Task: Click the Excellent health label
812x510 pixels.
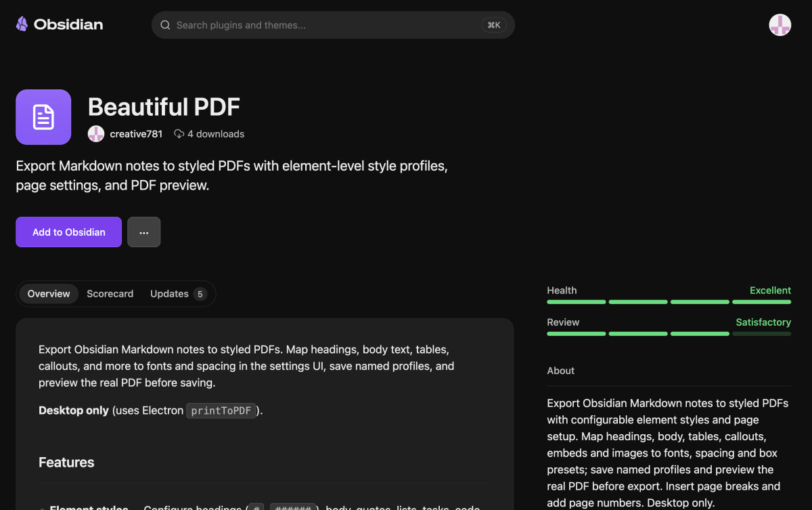Action: point(770,291)
